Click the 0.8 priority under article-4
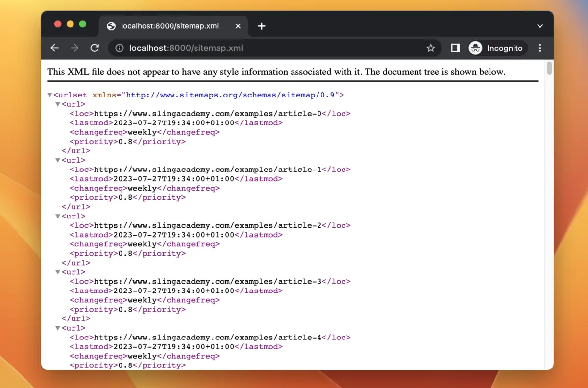 [x=125, y=365]
